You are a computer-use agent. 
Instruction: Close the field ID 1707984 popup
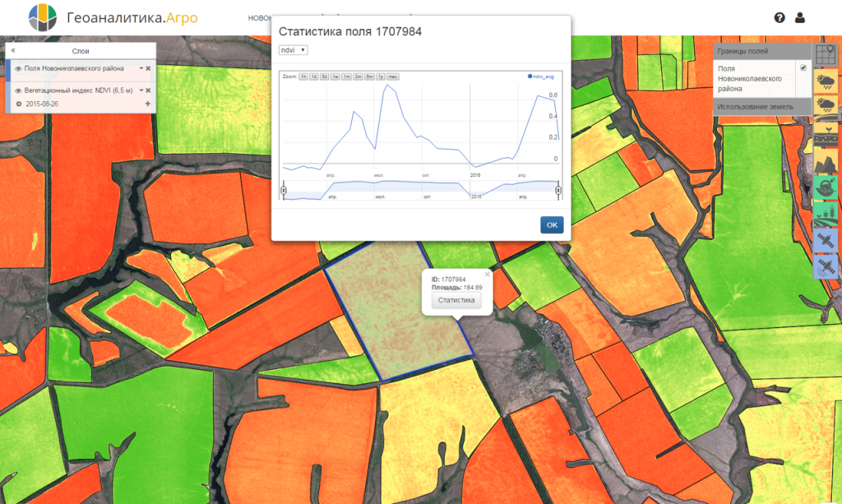[487, 275]
